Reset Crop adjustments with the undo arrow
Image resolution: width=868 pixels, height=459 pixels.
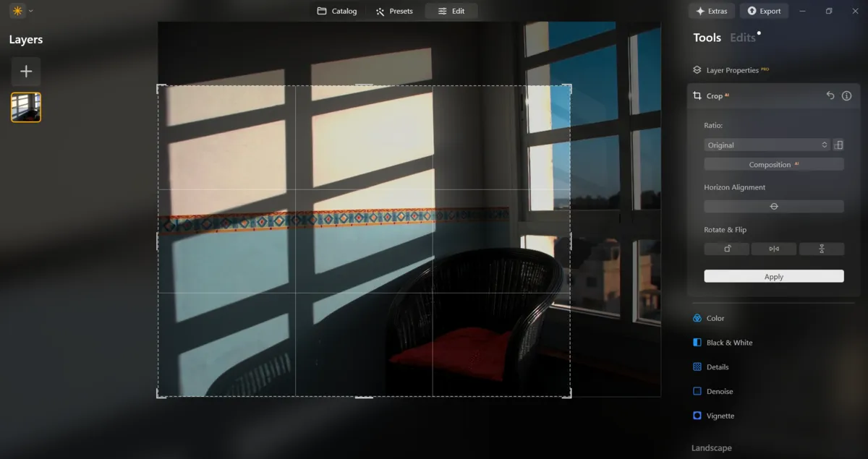830,95
